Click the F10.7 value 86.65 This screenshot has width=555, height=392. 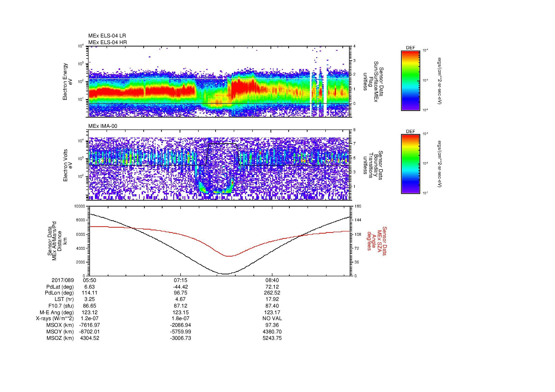tap(89, 306)
